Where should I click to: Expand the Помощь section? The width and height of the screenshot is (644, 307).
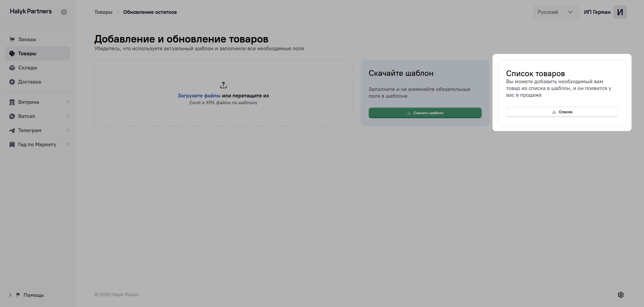pyautogui.click(x=26, y=295)
